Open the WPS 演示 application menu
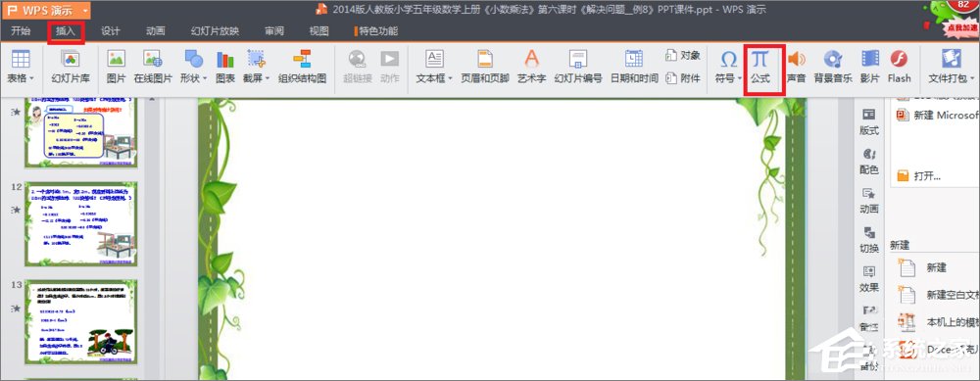 point(46,10)
